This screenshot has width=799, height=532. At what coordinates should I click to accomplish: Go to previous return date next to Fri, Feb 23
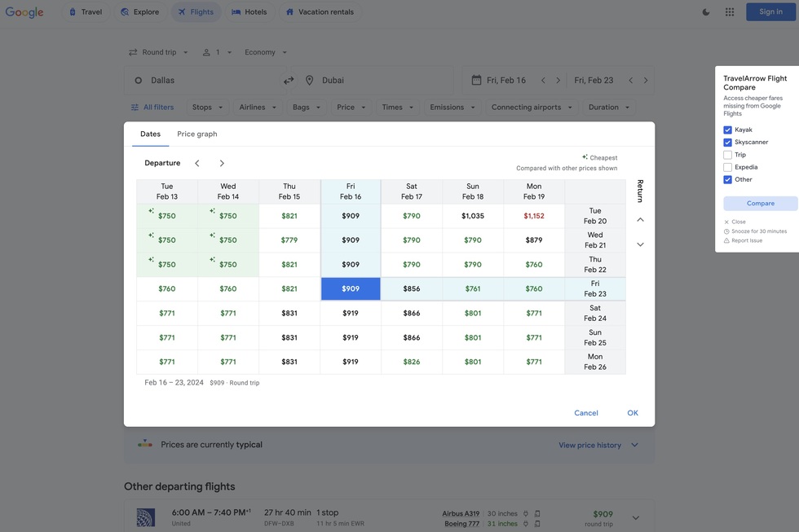pyautogui.click(x=631, y=81)
